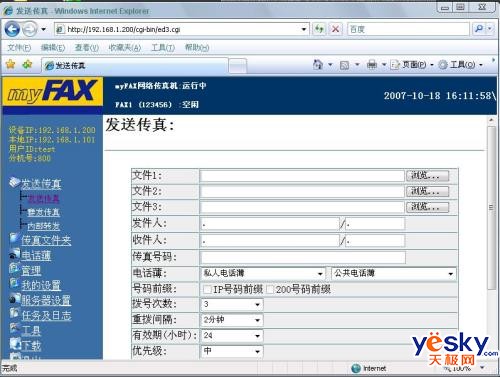Open the 传真文件夹 sidebar link

tap(46, 240)
